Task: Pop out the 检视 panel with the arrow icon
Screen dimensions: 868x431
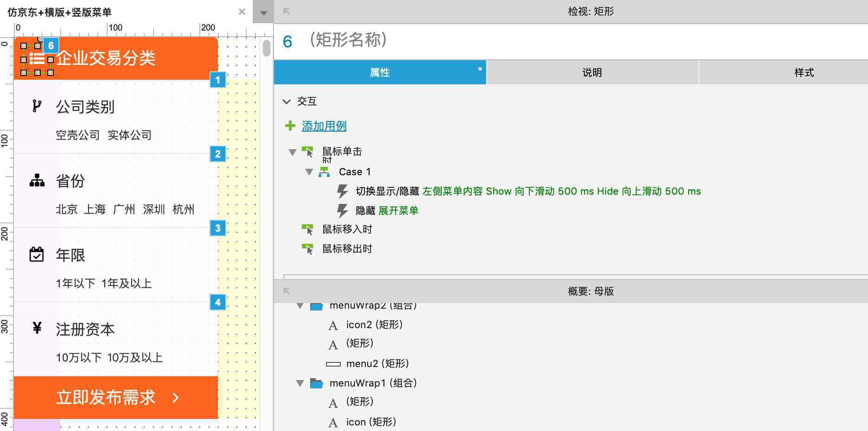Action: point(287,11)
